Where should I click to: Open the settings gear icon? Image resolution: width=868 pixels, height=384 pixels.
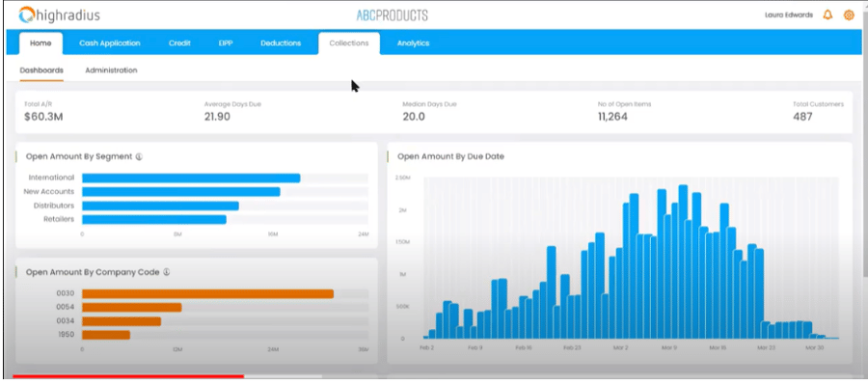coord(848,15)
